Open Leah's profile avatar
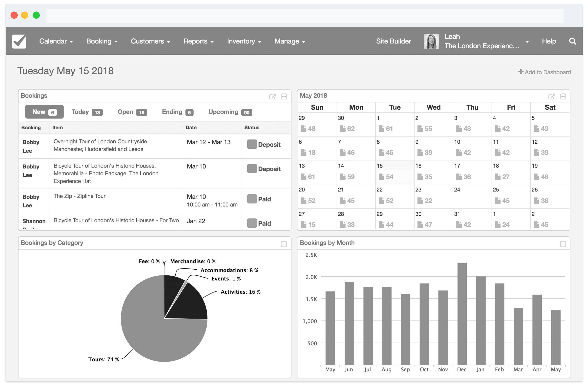 click(431, 41)
